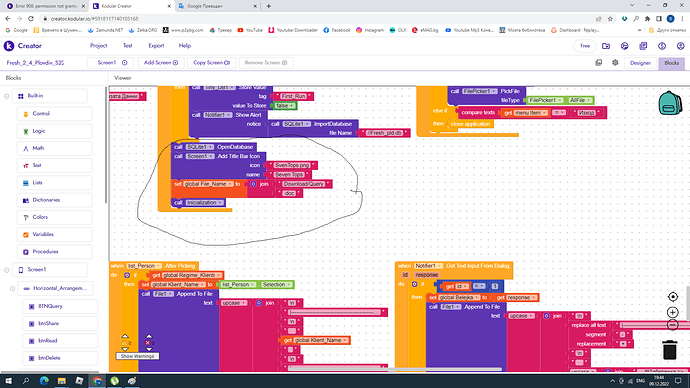Open the Project menu
The height and width of the screenshot is (388, 690).
(x=98, y=46)
